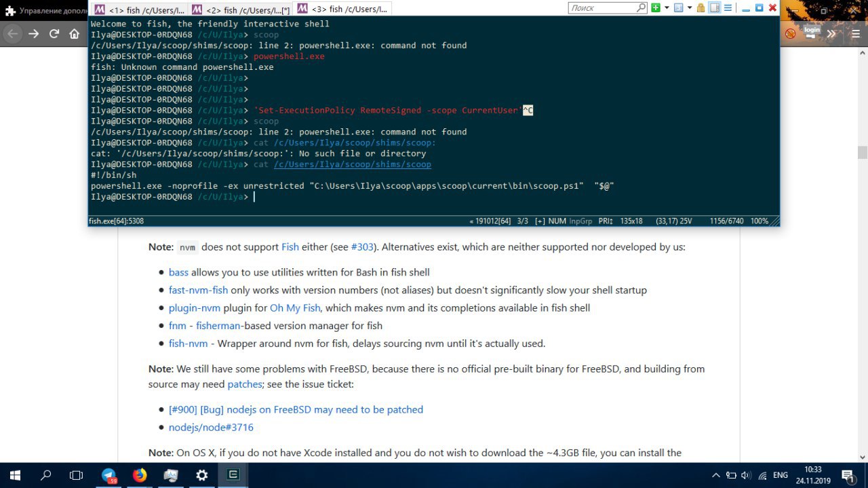Click the ConEmu icon on the taskbar
Image resolution: width=868 pixels, height=488 pixels.
tap(233, 475)
